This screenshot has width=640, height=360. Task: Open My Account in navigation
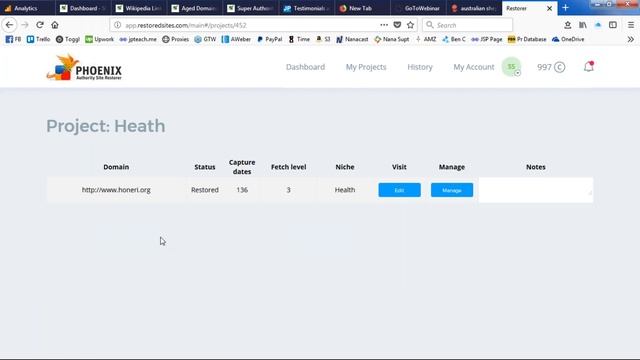tap(473, 67)
